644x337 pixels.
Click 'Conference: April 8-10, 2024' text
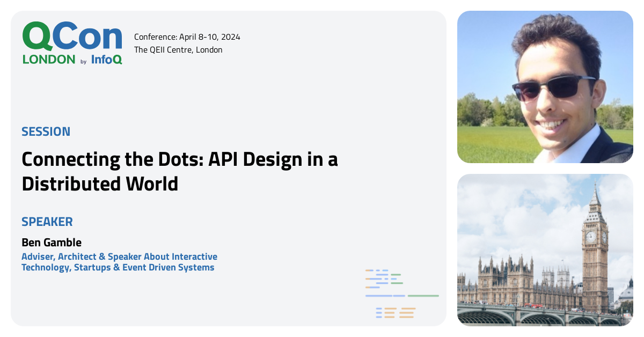pyautogui.click(x=187, y=37)
